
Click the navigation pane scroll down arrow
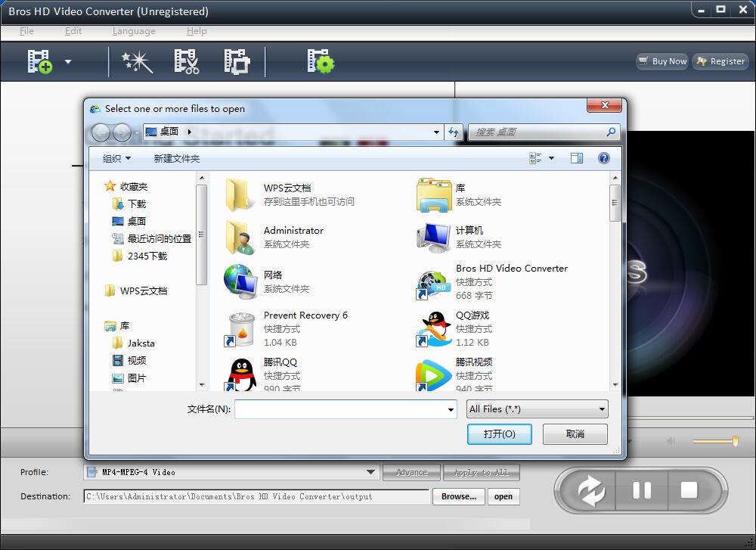pos(202,384)
